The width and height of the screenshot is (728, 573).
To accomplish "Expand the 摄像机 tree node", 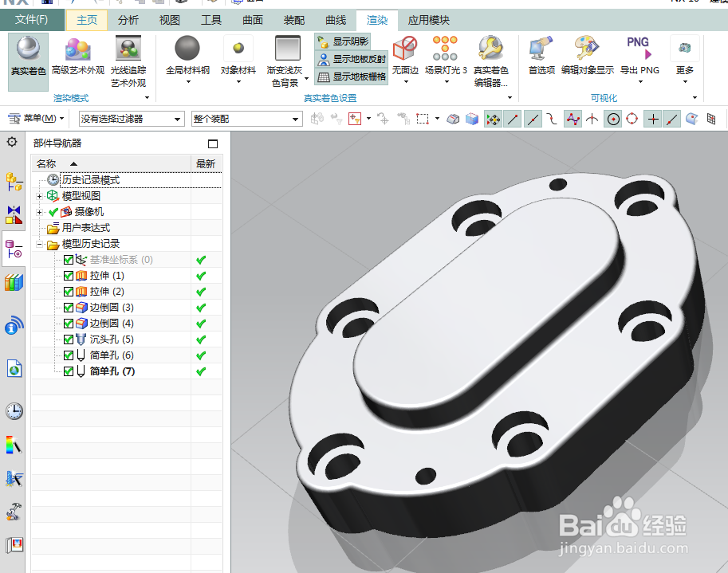I will coord(39,213).
